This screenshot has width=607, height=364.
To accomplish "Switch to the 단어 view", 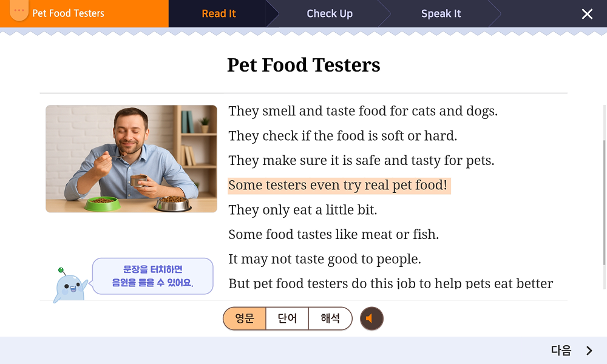I will click(x=287, y=318).
